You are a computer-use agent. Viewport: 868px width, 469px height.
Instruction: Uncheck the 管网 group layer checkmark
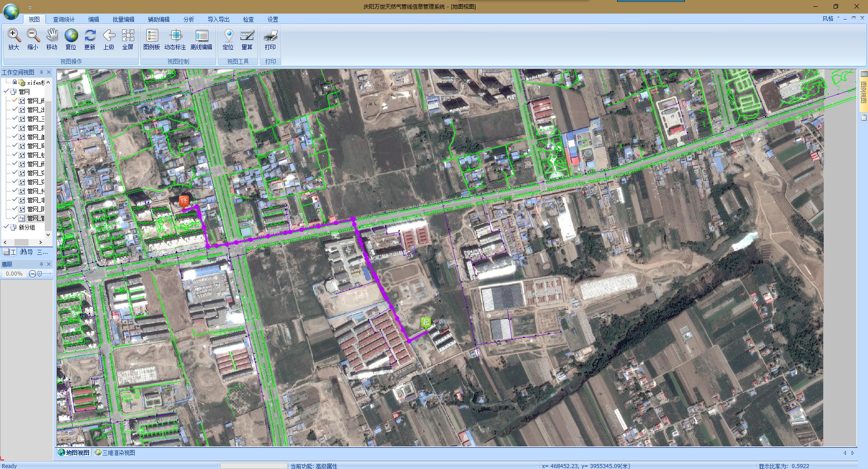[6, 92]
